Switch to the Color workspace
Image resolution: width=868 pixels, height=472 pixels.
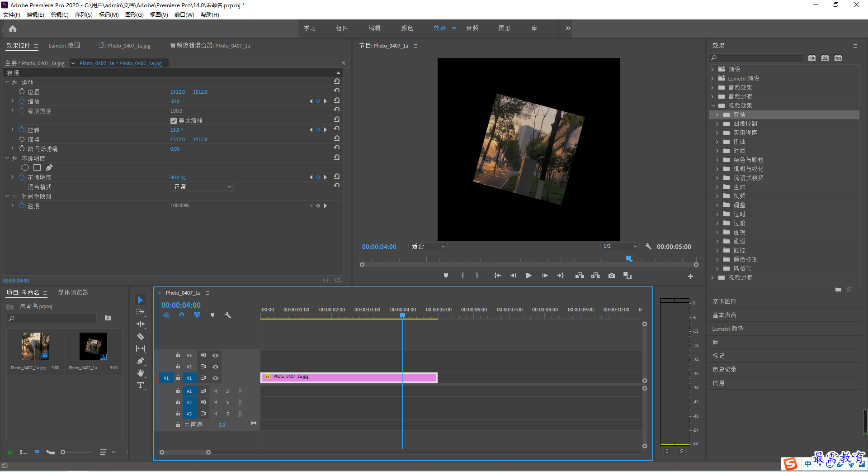click(407, 28)
